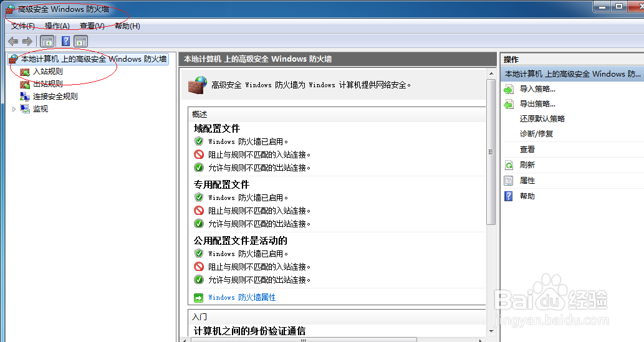Viewport: 644px width, 342px height.
Task: Open the 文件(F) menu
Action: (x=22, y=26)
